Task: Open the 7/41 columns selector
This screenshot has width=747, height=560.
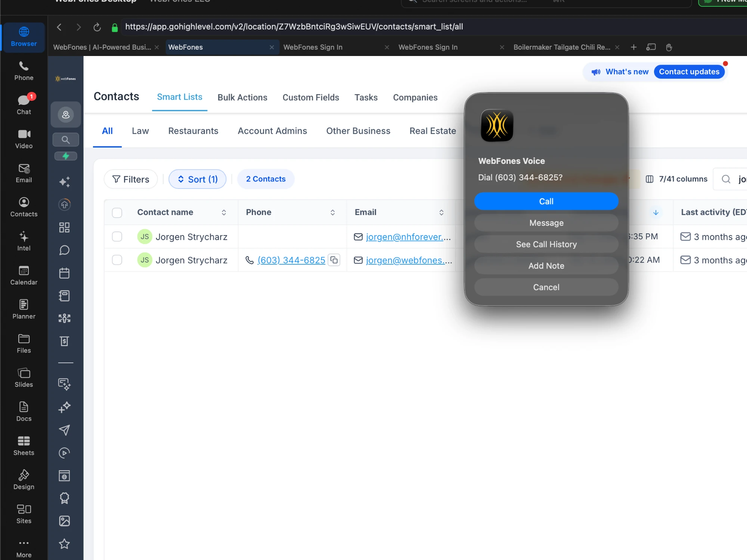Action: tap(676, 179)
